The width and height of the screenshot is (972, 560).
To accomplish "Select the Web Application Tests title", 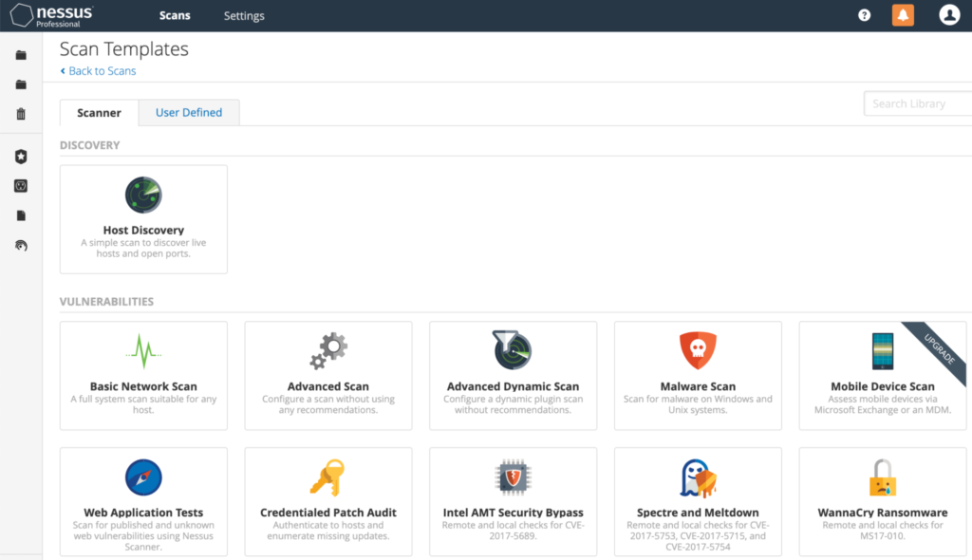I will pos(143,513).
